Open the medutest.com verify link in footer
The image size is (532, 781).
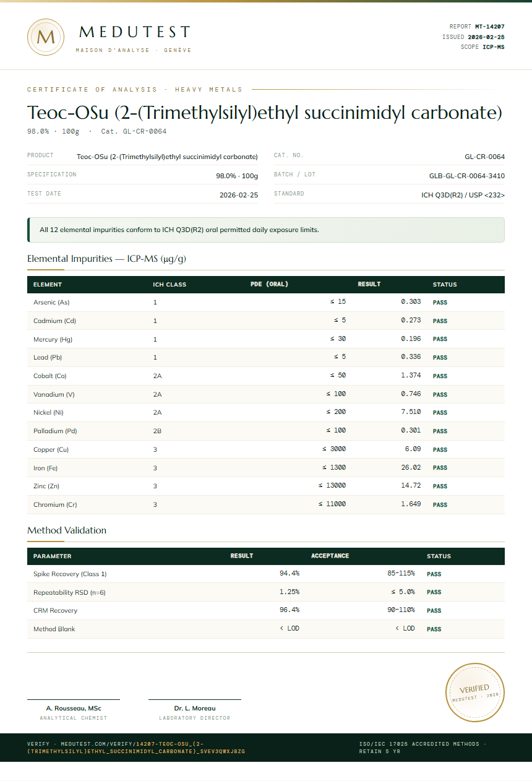coord(137,748)
